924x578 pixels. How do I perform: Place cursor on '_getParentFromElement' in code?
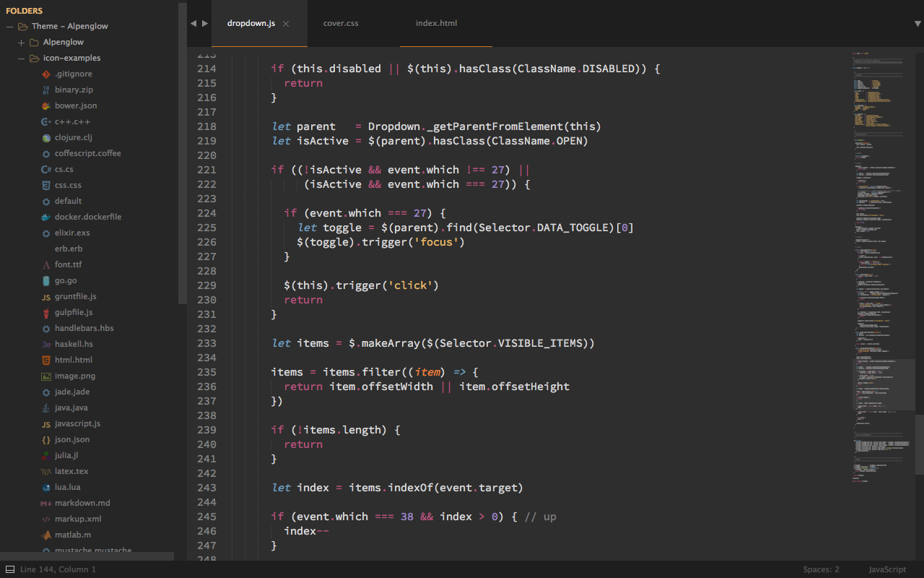click(x=496, y=126)
